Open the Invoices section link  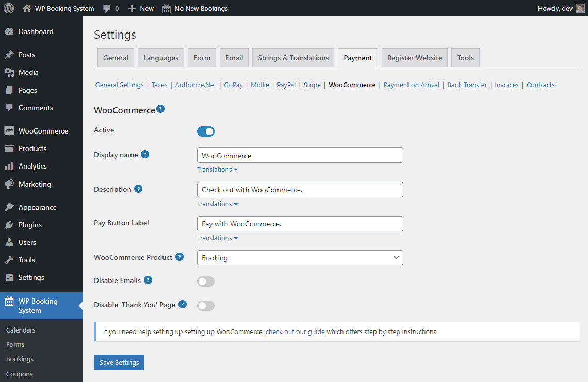click(x=507, y=85)
